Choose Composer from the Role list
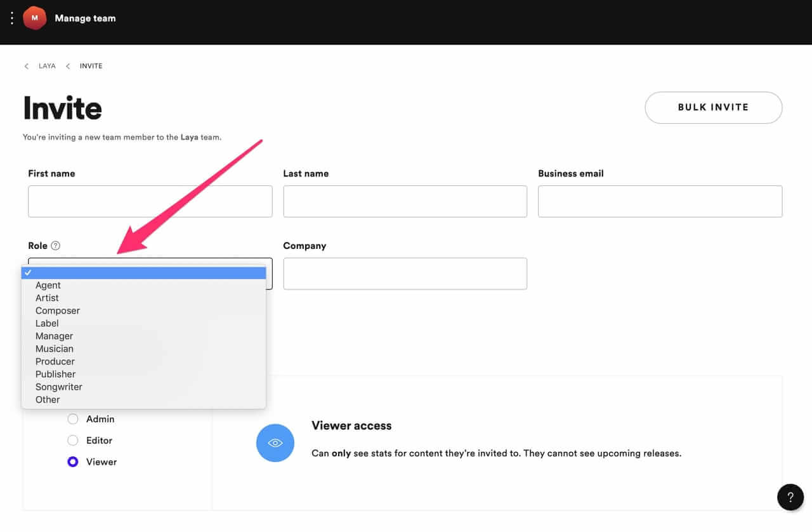The height and width of the screenshot is (532, 812). pos(143,311)
